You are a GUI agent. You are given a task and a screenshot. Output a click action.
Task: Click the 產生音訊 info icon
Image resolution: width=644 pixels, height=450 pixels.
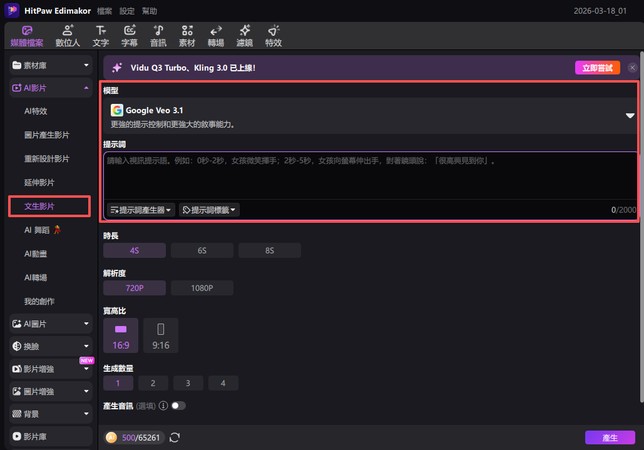163,406
